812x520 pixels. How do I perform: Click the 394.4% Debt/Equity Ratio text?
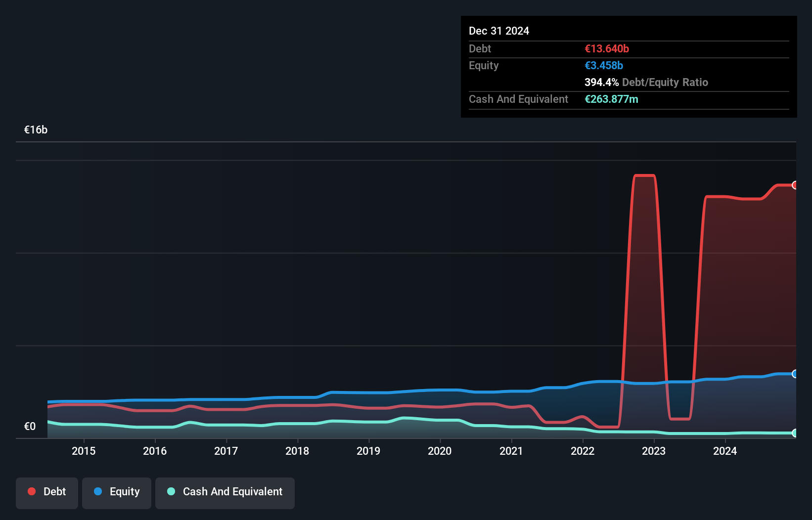click(x=646, y=82)
